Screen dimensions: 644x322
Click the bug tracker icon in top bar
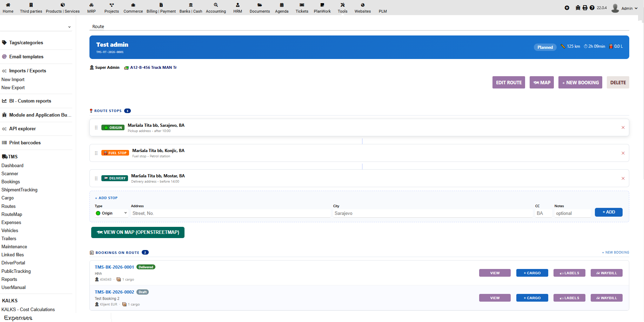pyautogui.click(x=578, y=8)
